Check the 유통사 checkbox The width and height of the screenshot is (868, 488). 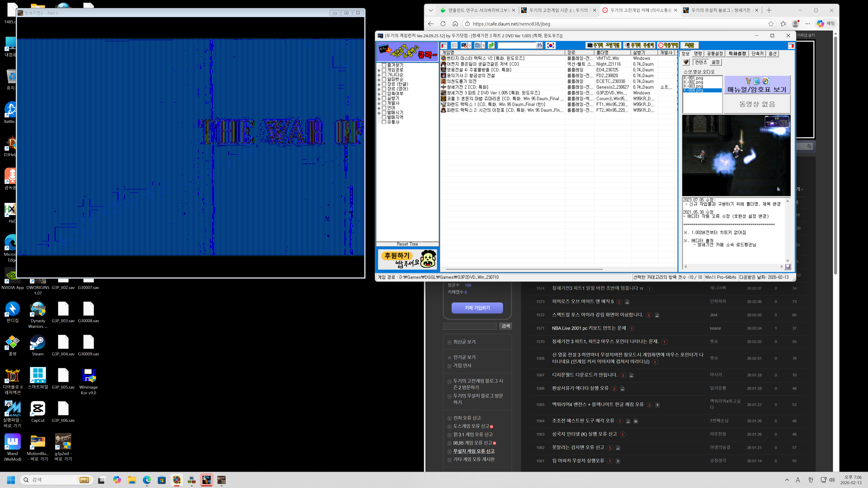coord(384,122)
